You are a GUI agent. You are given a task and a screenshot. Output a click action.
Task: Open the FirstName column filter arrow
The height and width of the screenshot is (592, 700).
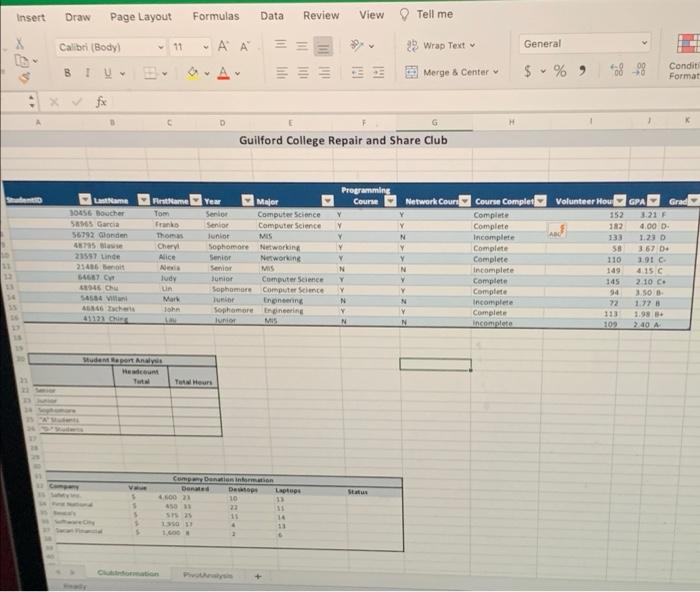pos(196,200)
